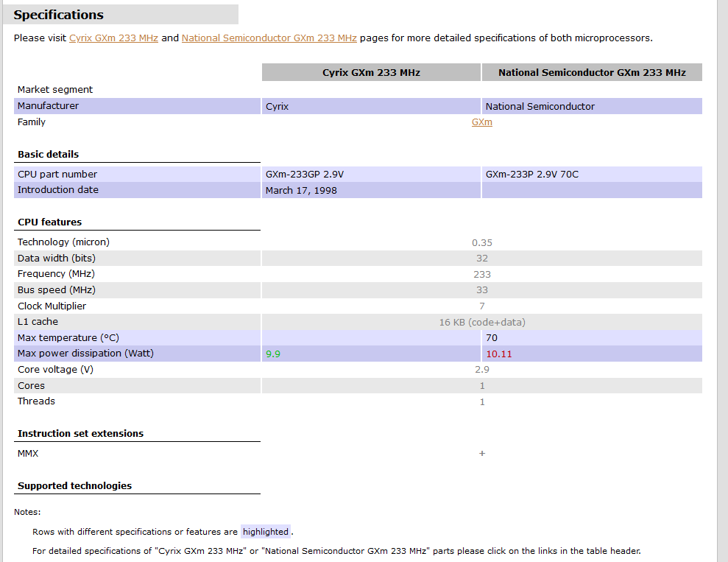Select the 16 KB (code+data) value

click(482, 323)
